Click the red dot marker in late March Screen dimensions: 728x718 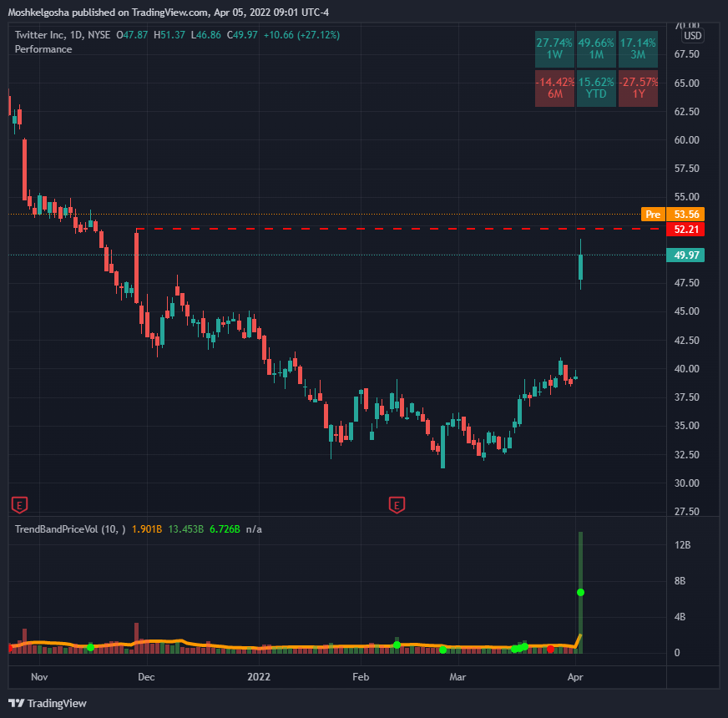(x=550, y=649)
